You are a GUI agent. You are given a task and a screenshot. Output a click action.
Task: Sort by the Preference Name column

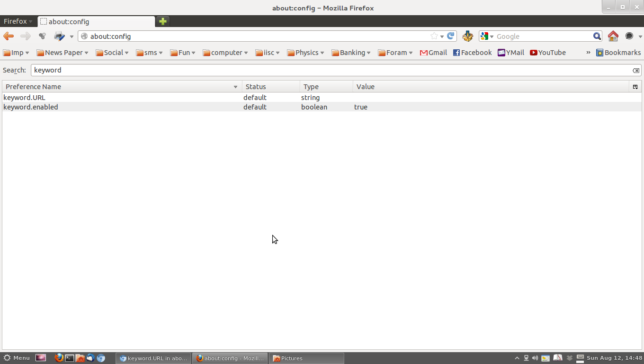click(x=122, y=87)
